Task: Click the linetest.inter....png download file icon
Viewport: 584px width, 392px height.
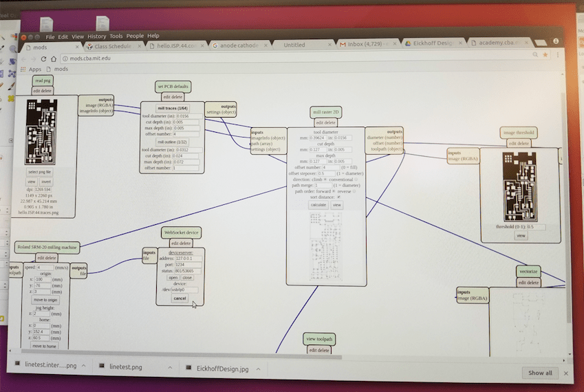Action: pyautogui.click(x=17, y=364)
